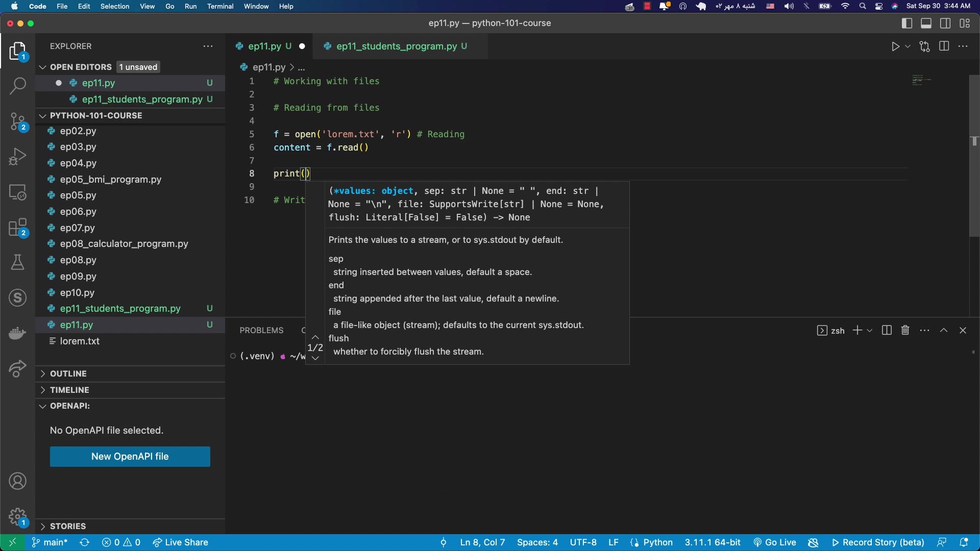
Task: Click New OpenAPI file button
Action: tap(130, 457)
